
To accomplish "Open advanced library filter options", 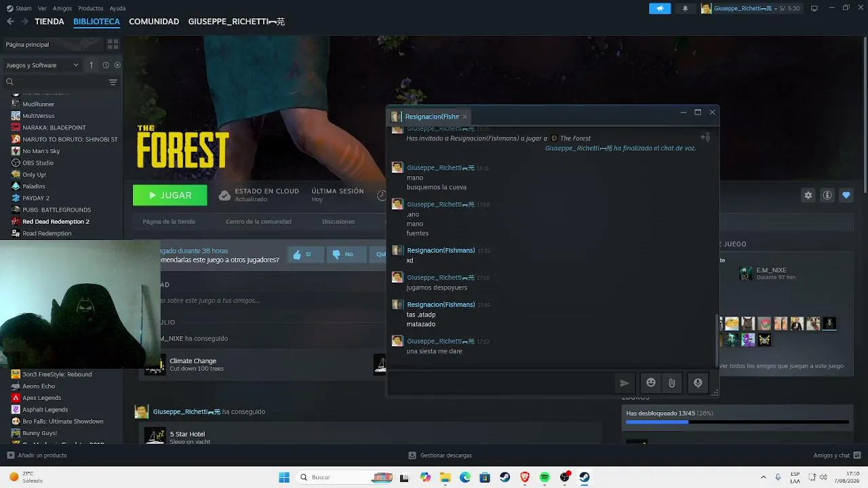I will point(113,82).
